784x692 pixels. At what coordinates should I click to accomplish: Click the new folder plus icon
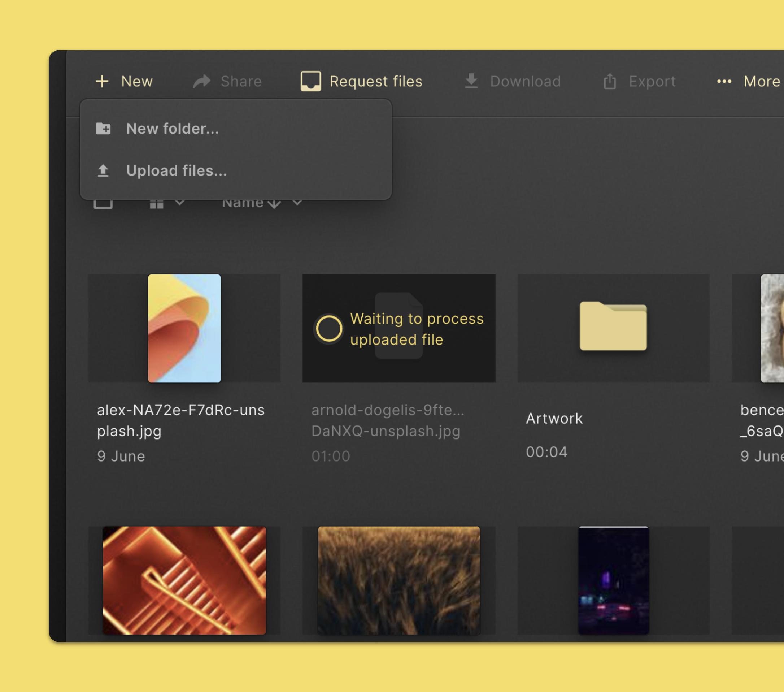tap(103, 129)
